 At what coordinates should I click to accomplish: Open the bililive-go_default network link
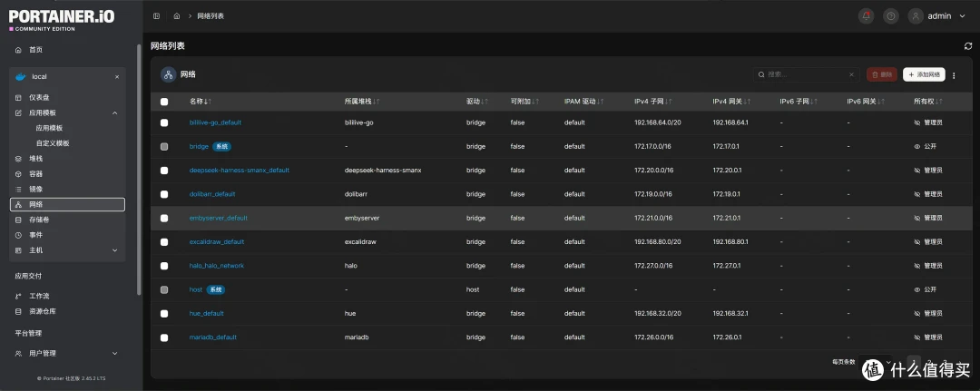pyautogui.click(x=215, y=123)
